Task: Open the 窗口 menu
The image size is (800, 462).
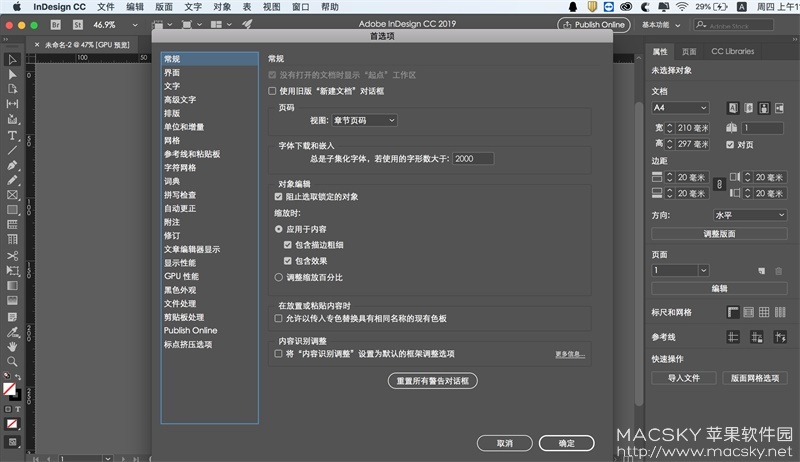Action: pos(301,7)
